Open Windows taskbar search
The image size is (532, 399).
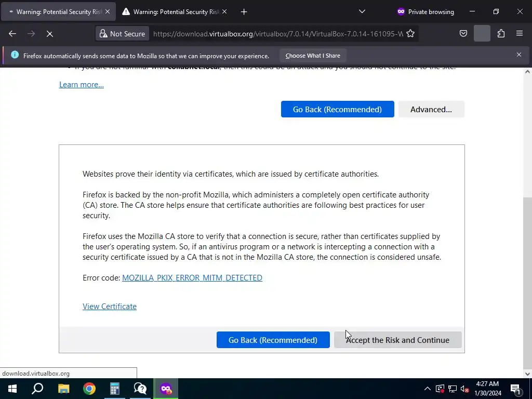pyautogui.click(x=37, y=389)
